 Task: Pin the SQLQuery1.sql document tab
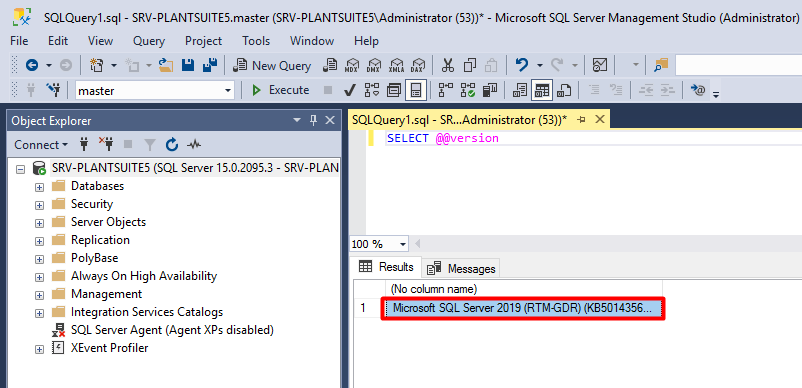coord(582,120)
